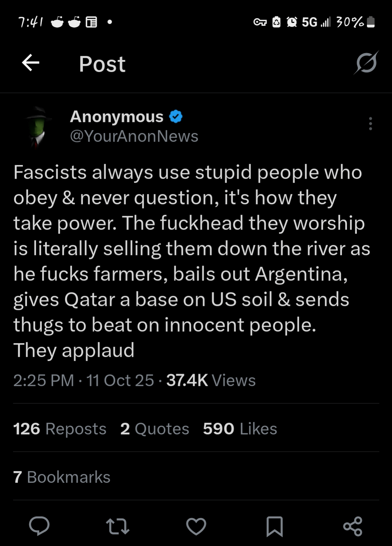Tap the blue verified badge

pyautogui.click(x=176, y=117)
